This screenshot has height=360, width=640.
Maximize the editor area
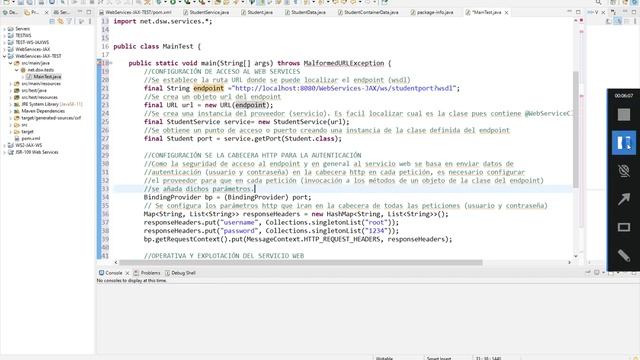click(x=578, y=12)
